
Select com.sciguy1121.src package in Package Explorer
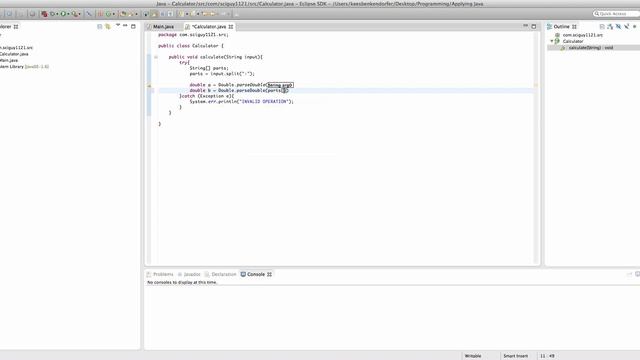(x=16, y=48)
